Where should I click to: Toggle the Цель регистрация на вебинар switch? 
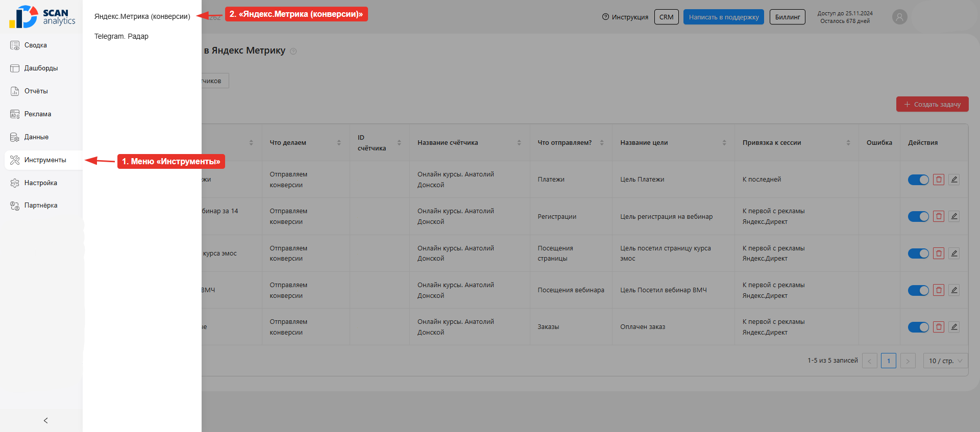point(918,216)
